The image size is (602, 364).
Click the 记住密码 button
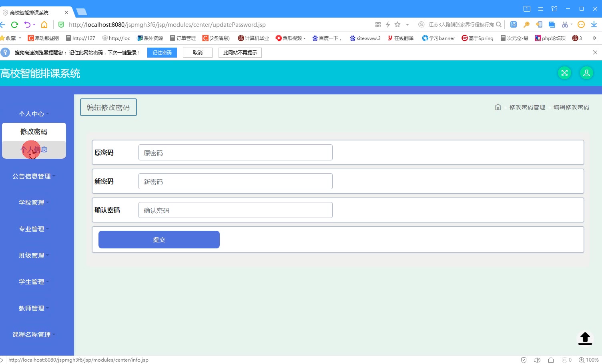point(162,52)
